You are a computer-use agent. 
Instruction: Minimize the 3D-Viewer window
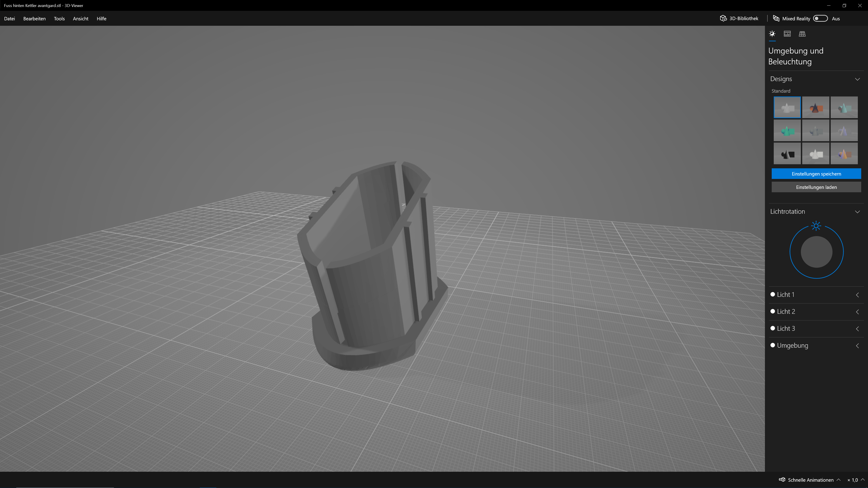829,5
